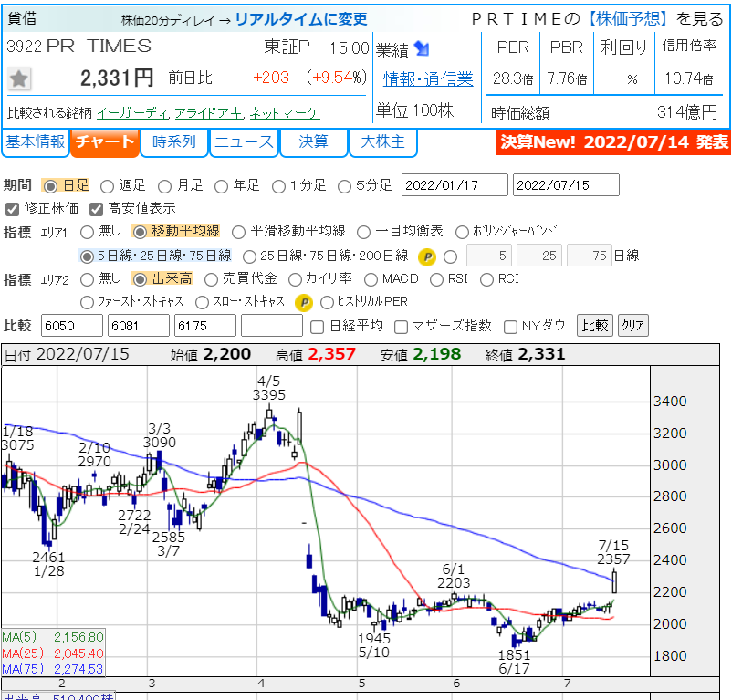Click the start date field 2022/01/17

point(455,185)
